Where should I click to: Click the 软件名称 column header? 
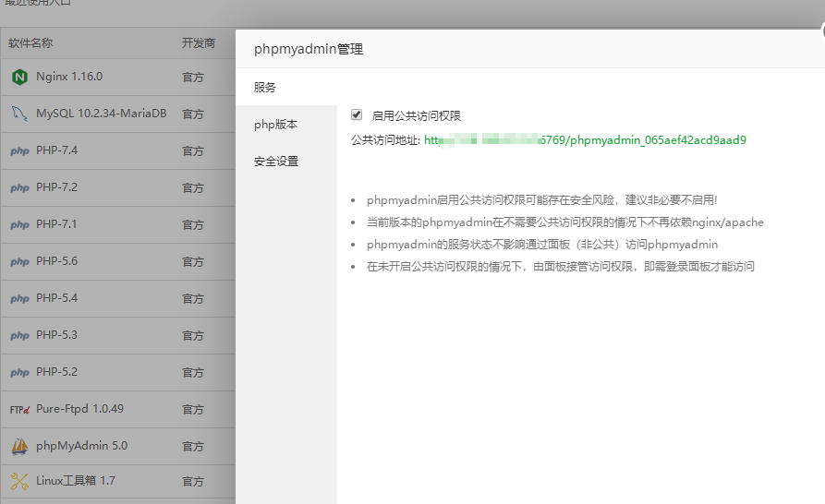click(30, 43)
